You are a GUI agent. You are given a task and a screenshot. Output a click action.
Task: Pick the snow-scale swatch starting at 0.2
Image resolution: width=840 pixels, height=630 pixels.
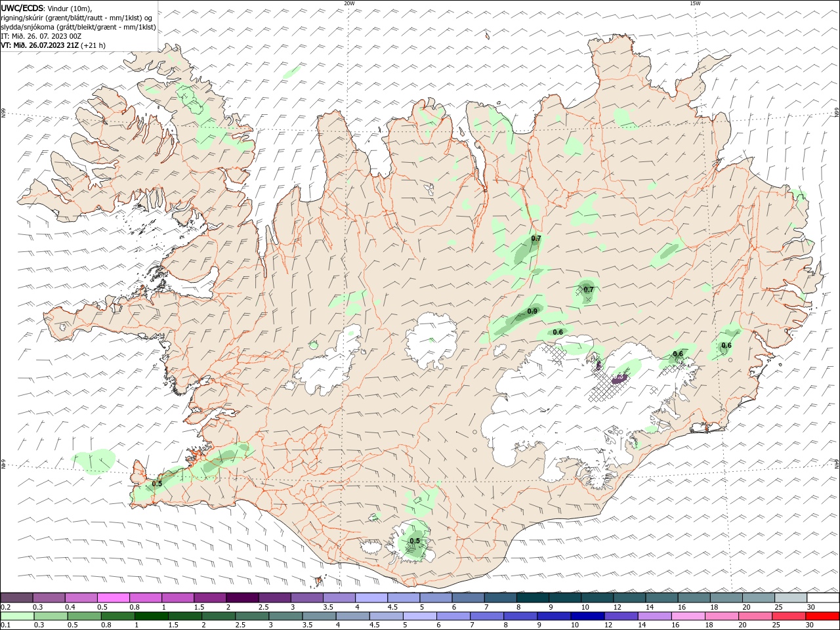point(17,597)
